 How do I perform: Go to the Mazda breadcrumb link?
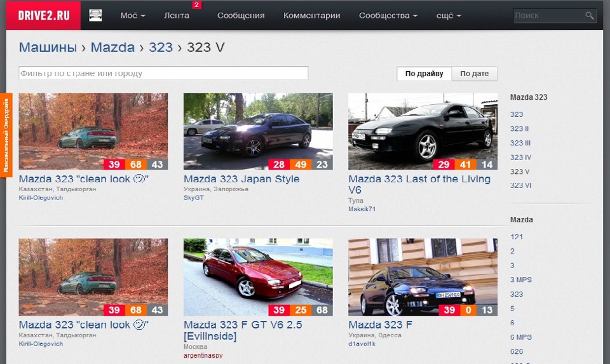coord(112,48)
